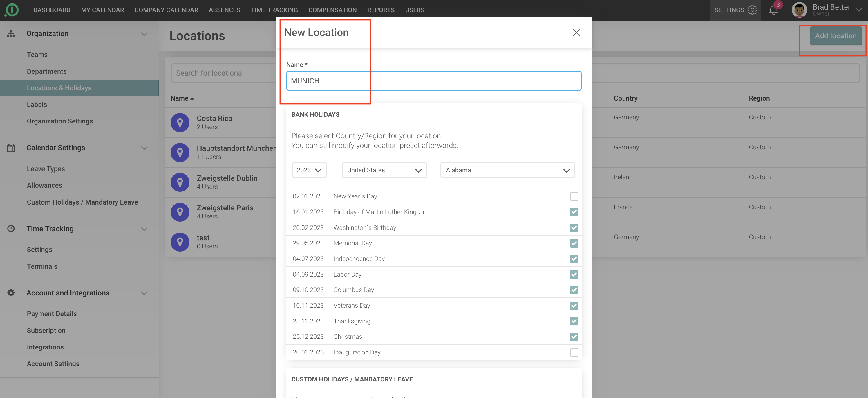868x398 pixels.
Task: Uncheck the Independence Day holiday checkbox
Action: pyautogui.click(x=574, y=259)
